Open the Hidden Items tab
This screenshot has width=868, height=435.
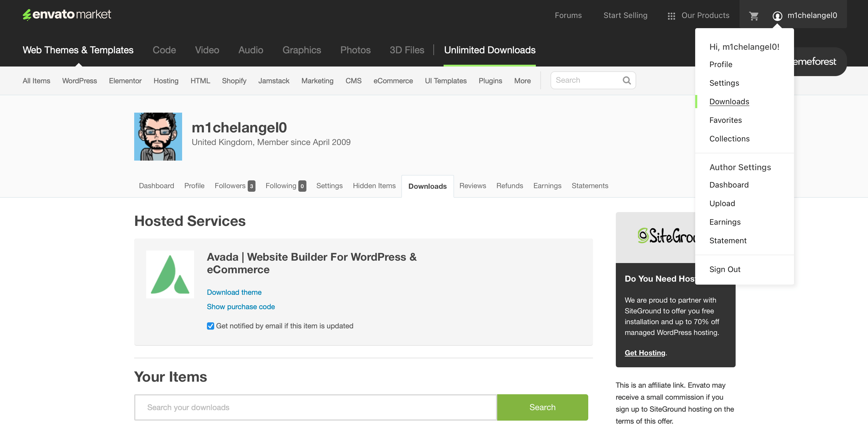374,186
